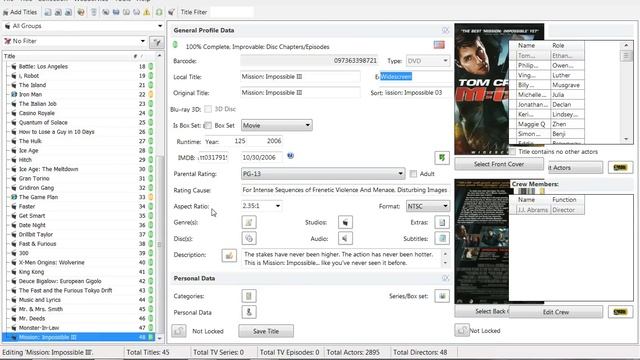Click the Mission: Impossible front cover thumbnail

point(482,89)
